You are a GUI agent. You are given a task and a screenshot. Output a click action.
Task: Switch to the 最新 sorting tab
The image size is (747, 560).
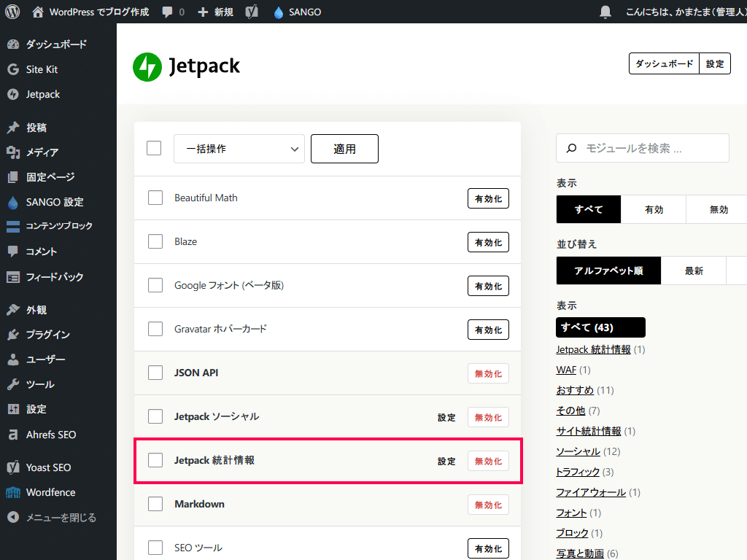point(694,271)
